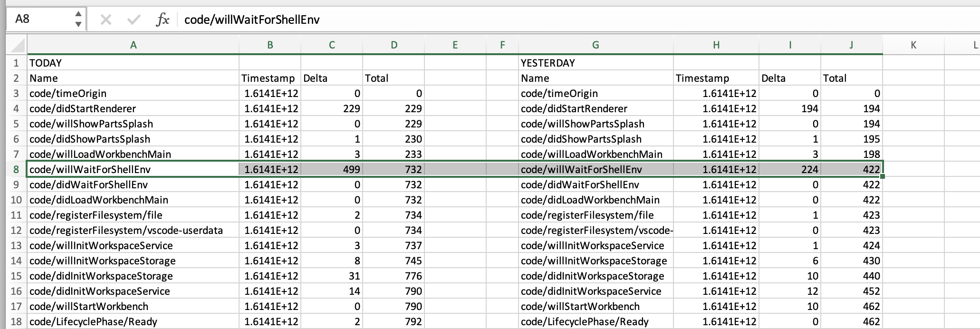This screenshot has width=980, height=329.
Task: Select column K header
Action: [913, 45]
